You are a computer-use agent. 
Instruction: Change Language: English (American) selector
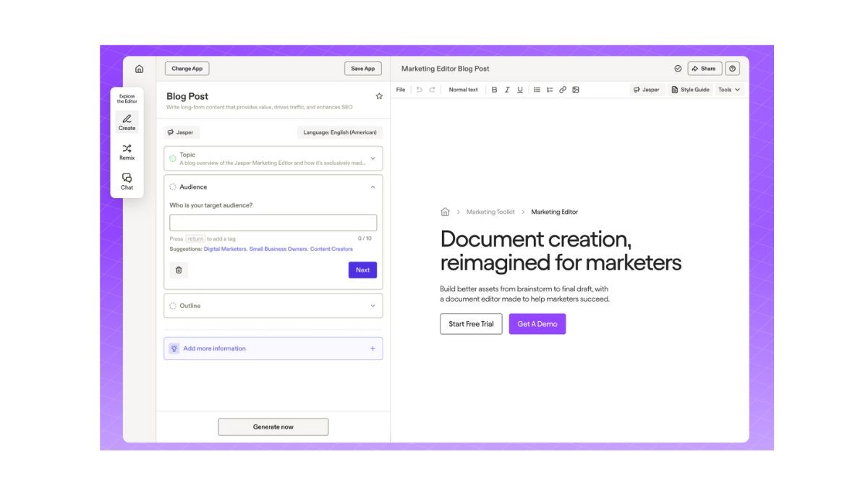point(340,132)
